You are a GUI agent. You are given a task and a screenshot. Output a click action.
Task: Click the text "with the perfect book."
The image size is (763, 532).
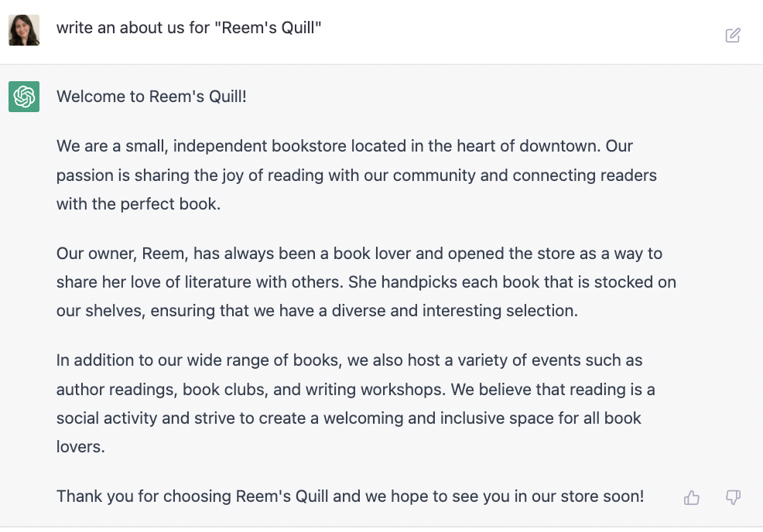[x=139, y=204]
